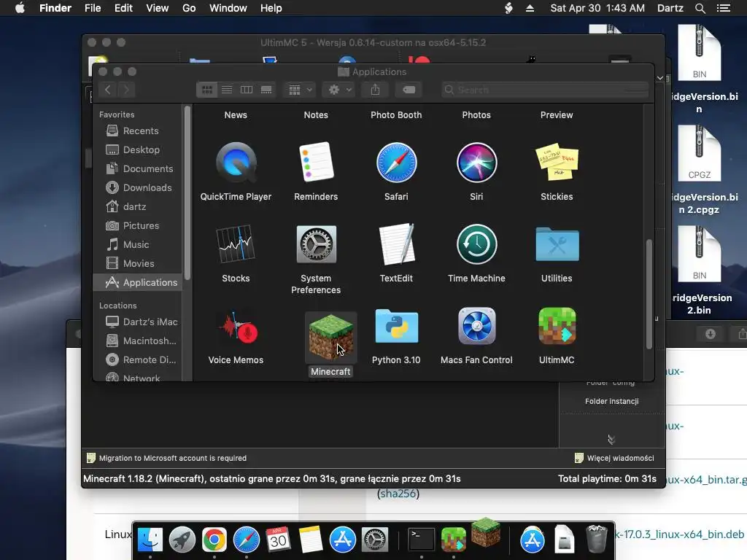This screenshot has height=560, width=747.
Task: Open the Time Machine app icon
Action: tap(476, 244)
